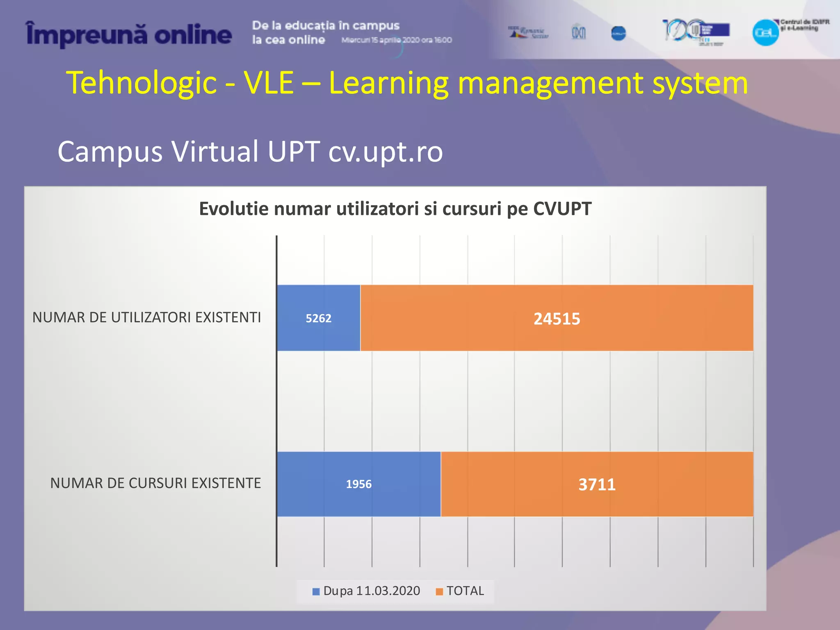Viewport: 840px width, 630px height.
Task: Click the Împreună online logo
Action: coord(129,34)
